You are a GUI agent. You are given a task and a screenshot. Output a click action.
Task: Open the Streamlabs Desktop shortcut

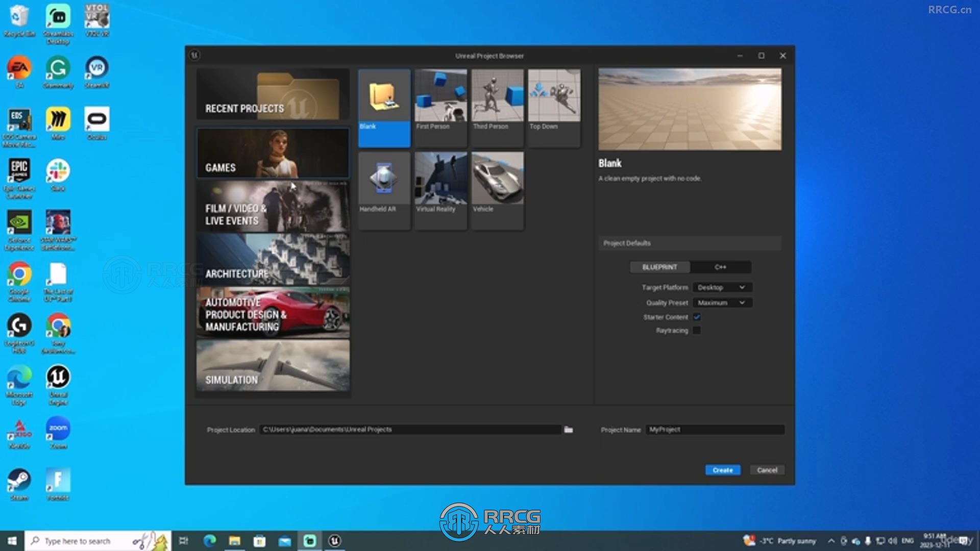pyautogui.click(x=58, y=24)
